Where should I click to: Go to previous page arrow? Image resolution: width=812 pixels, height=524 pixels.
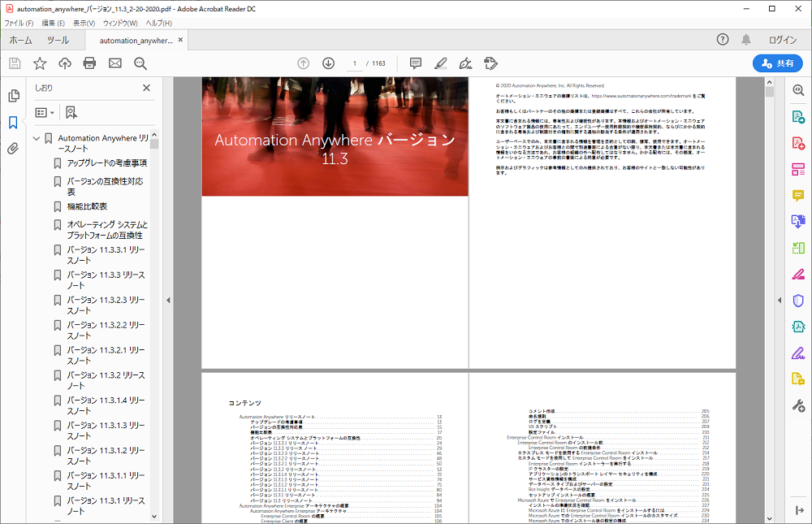coord(304,63)
